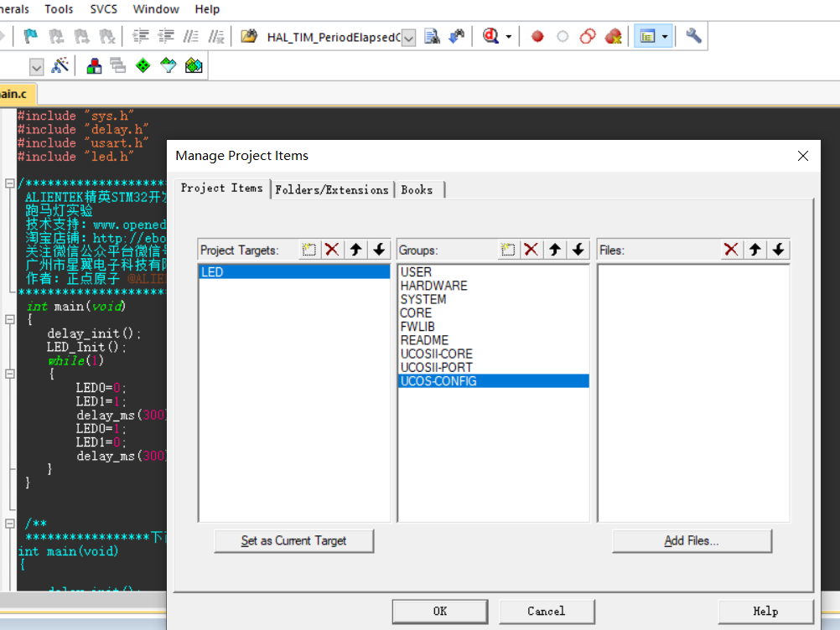Move the file up arrow in Files
Viewport: 840px width, 630px height.
click(x=754, y=250)
